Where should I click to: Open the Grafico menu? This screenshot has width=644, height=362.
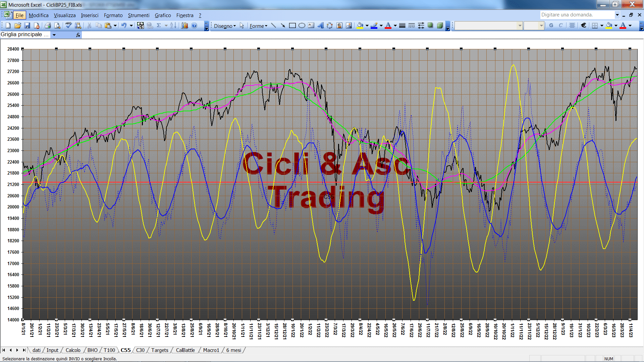[x=163, y=15]
